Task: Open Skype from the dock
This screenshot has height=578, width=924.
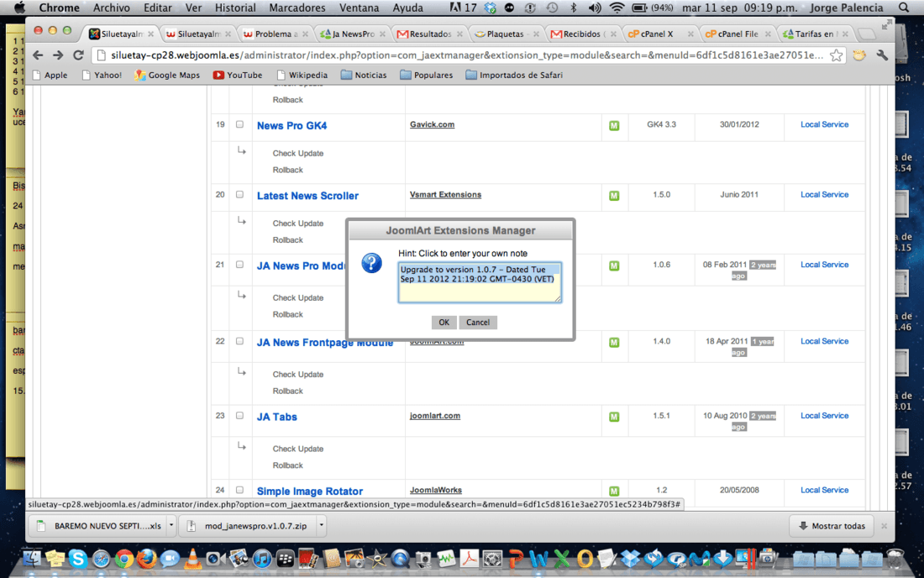Action: [x=78, y=559]
